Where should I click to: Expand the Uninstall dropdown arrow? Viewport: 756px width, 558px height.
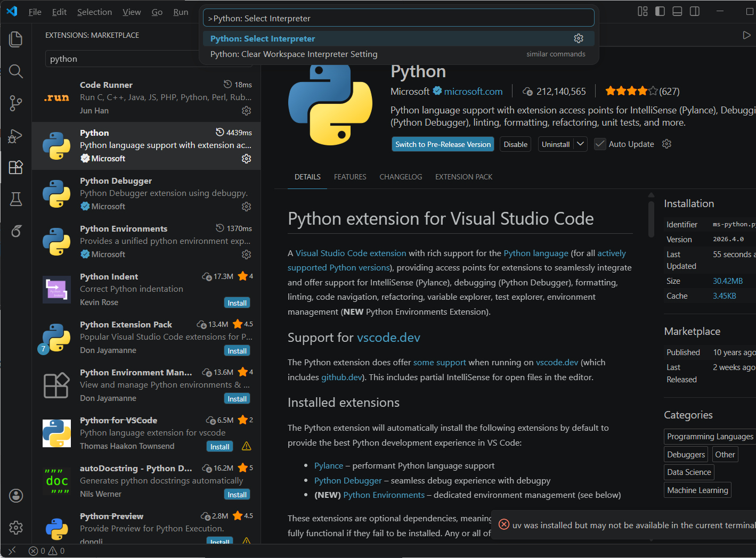click(581, 144)
